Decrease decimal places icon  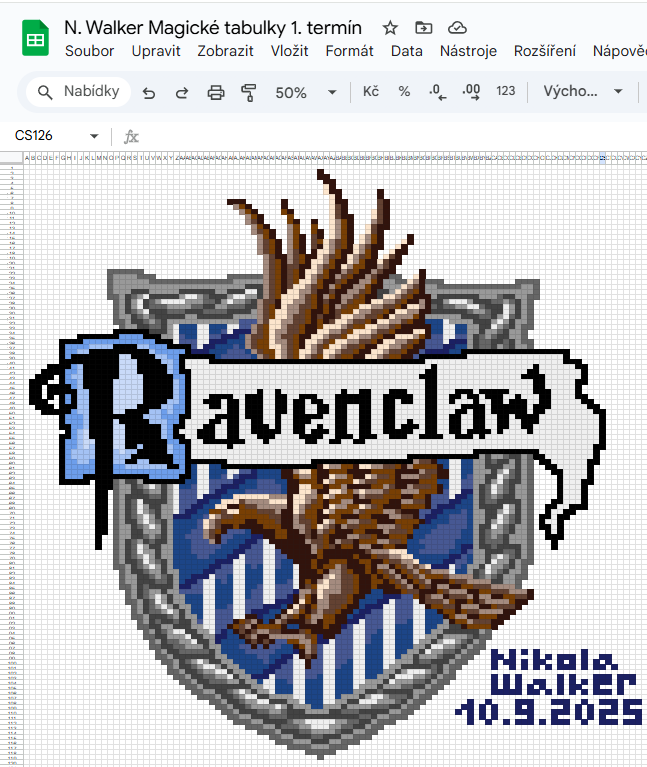(x=437, y=91)
